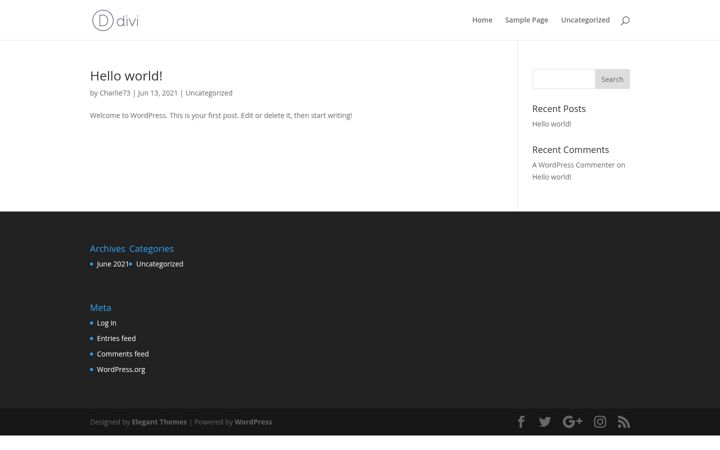
Task: Click the Welcome to WordPress paragraph
Action: (221, 115)
